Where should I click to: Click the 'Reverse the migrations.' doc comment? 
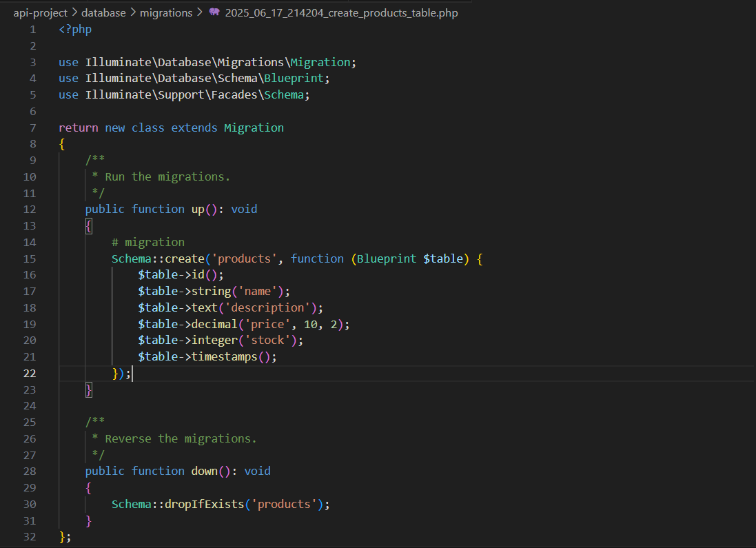181,438
